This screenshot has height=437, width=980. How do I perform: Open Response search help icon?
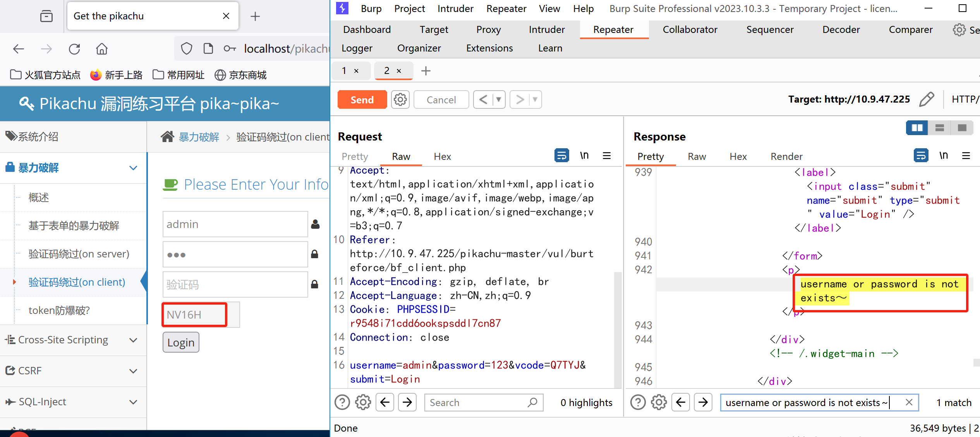[x=638, y=403]
